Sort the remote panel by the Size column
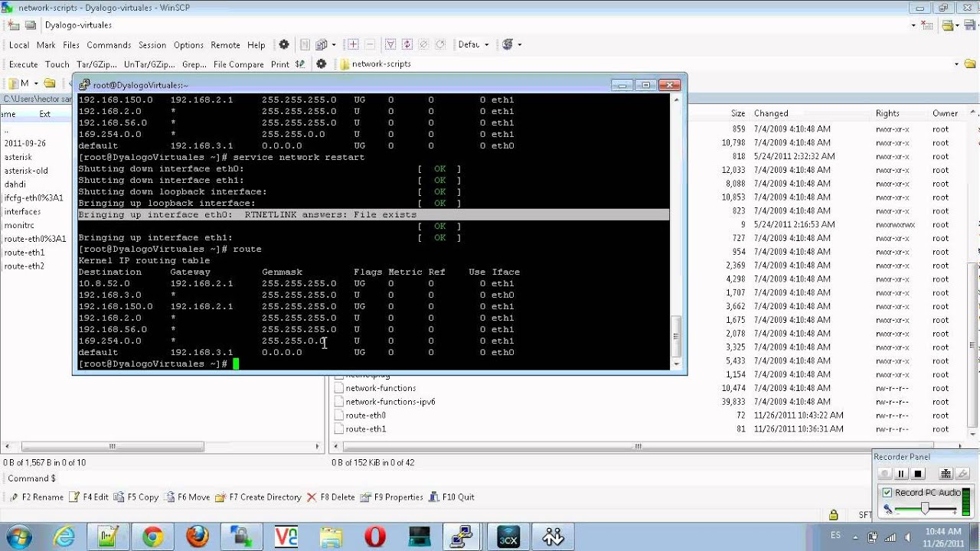Image resolution: width=980 pixels, height=551 pixels. [x=737, y=113]
